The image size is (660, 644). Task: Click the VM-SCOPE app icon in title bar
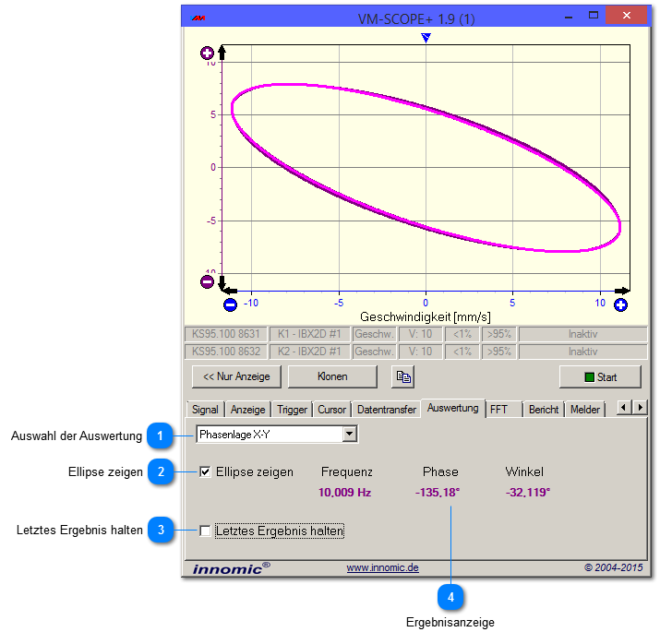click(198, 18)
